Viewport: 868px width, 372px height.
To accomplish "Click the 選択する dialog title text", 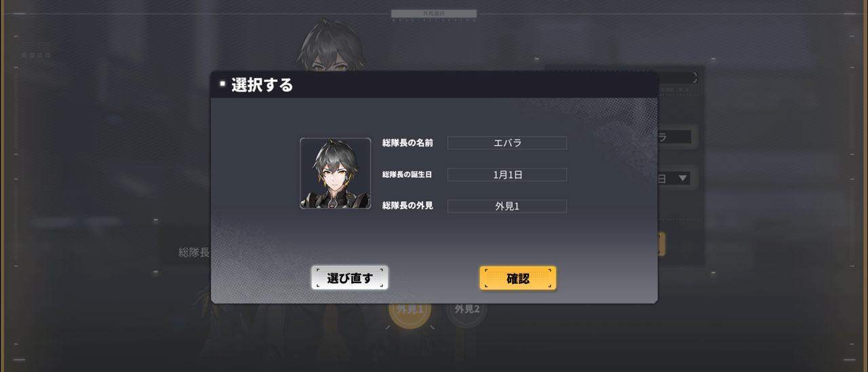I will (x=262, y=85).
